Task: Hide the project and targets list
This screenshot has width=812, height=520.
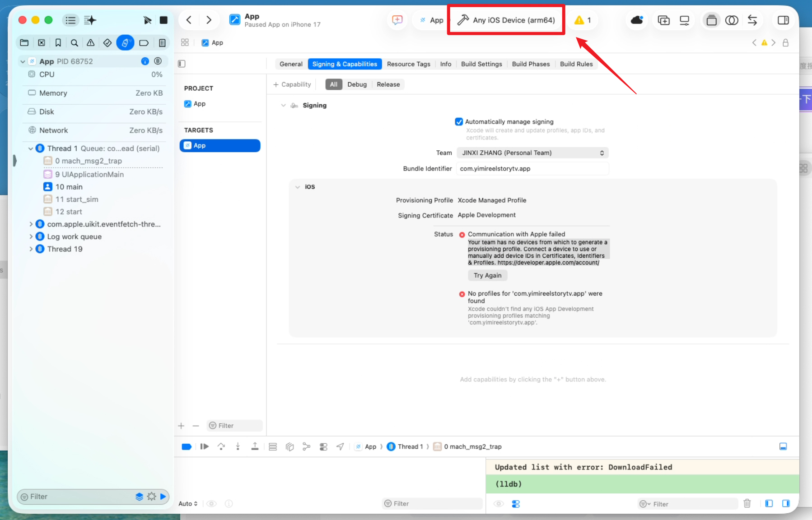Action: pyautogui.click(x=182, y=64)
